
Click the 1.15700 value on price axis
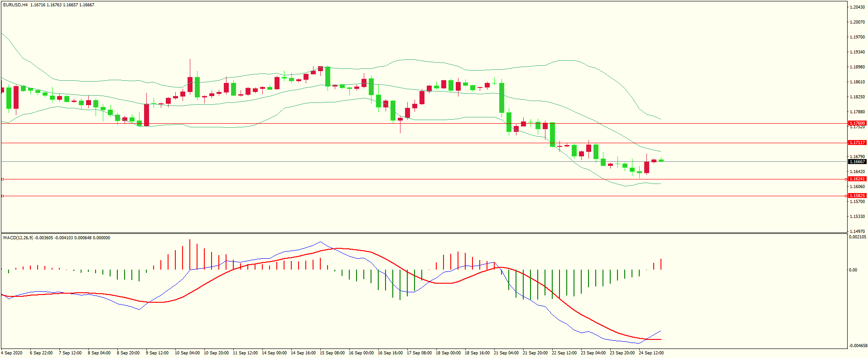point(858,202)
